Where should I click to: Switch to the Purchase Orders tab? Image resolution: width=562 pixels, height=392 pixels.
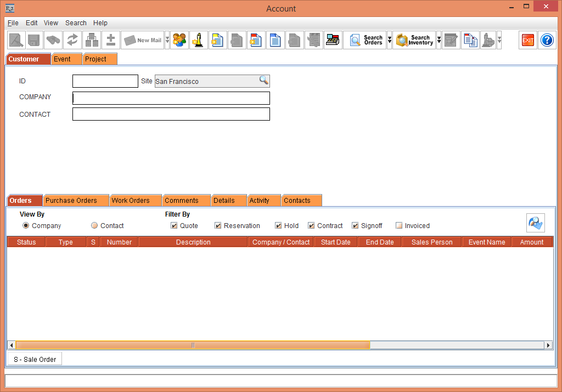pos(75,200)
